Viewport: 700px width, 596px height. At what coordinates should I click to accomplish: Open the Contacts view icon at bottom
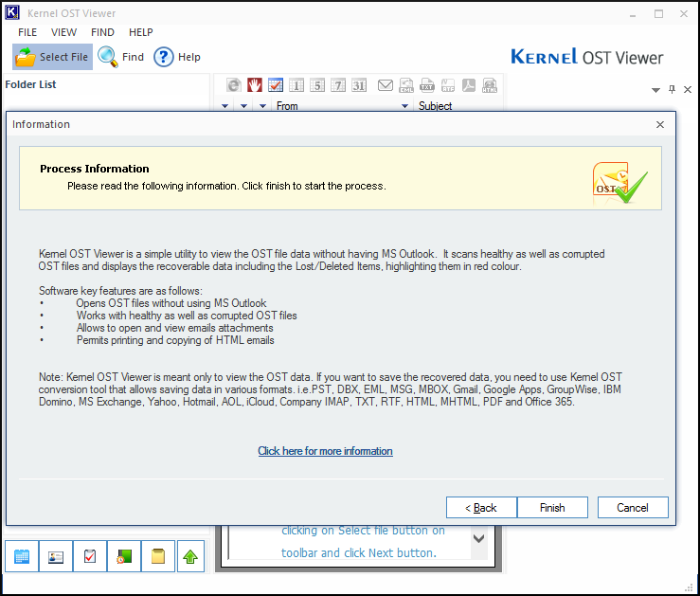point(56,556)
